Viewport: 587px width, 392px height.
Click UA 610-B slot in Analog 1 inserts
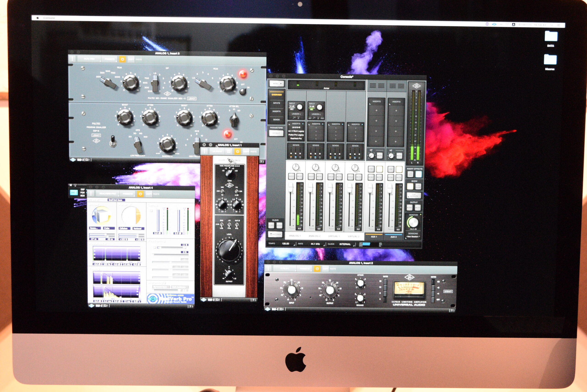click(x=296, y=128)
